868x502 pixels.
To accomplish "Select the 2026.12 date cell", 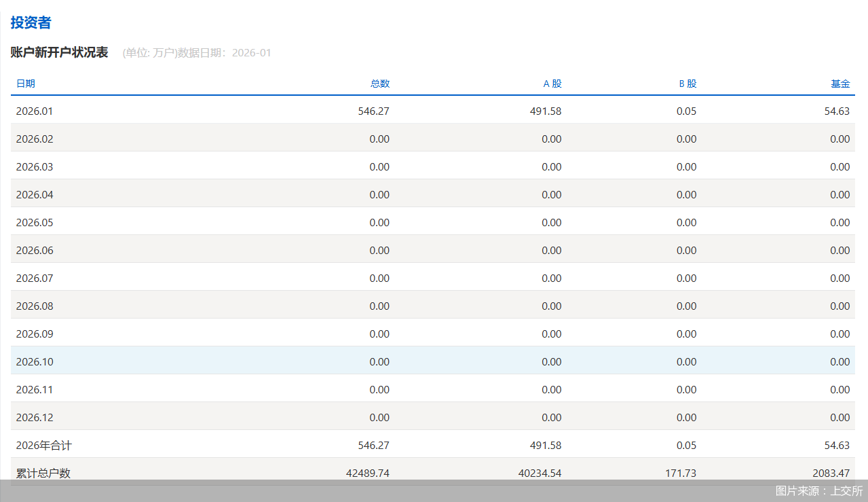I will (x=35, y=417).
